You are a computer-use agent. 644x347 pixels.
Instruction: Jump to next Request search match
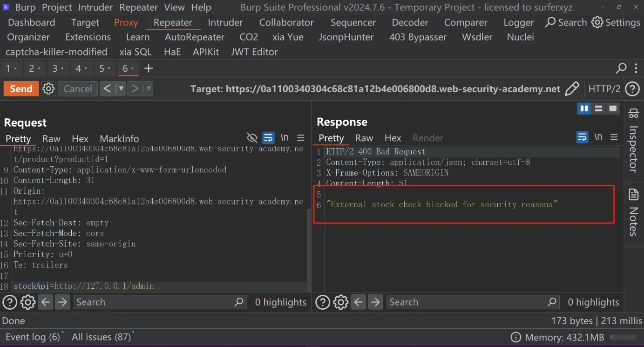(62, 302)
